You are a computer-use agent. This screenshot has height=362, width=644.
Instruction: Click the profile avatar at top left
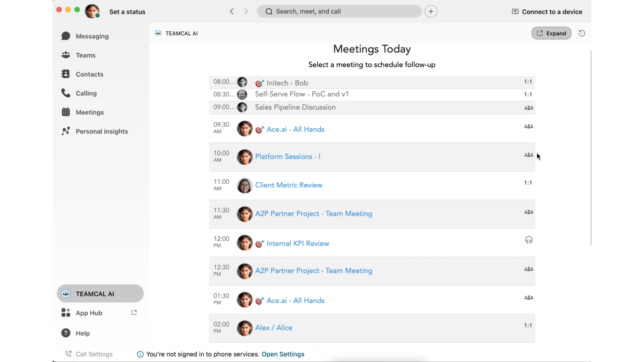[92, 11]
